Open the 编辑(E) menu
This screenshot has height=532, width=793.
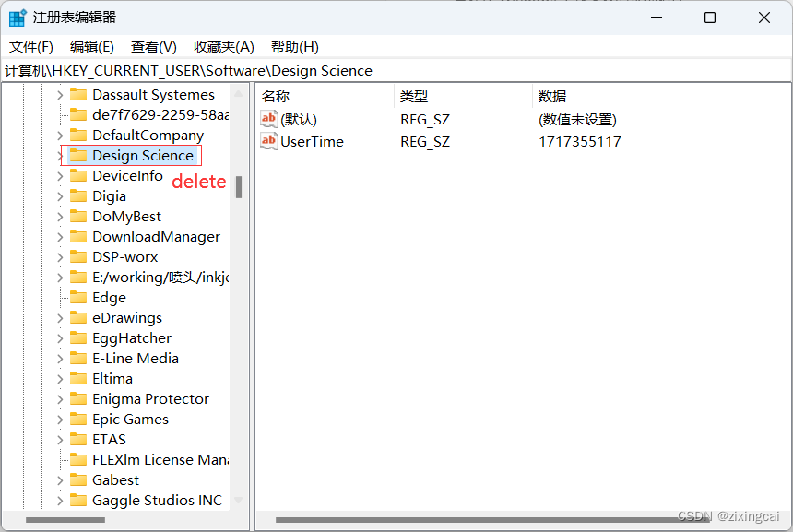coord(92,47)
